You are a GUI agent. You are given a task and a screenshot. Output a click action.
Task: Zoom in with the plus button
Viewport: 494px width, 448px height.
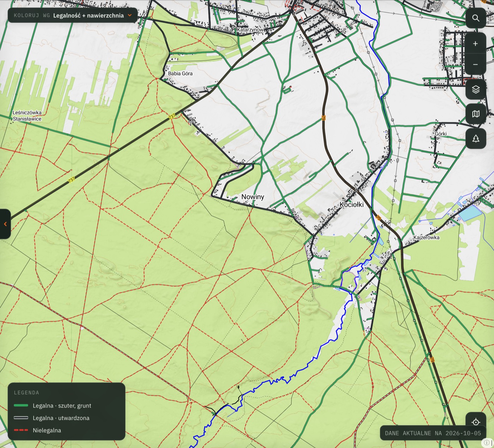point(476,43)
